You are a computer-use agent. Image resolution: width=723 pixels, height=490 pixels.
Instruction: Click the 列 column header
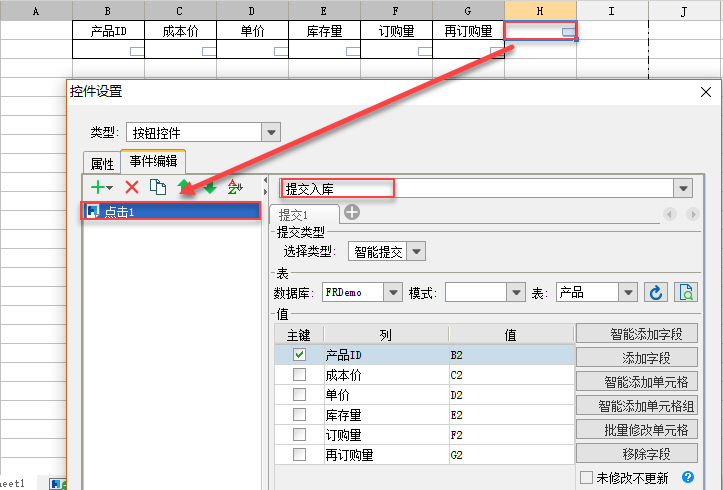point(386,335)
